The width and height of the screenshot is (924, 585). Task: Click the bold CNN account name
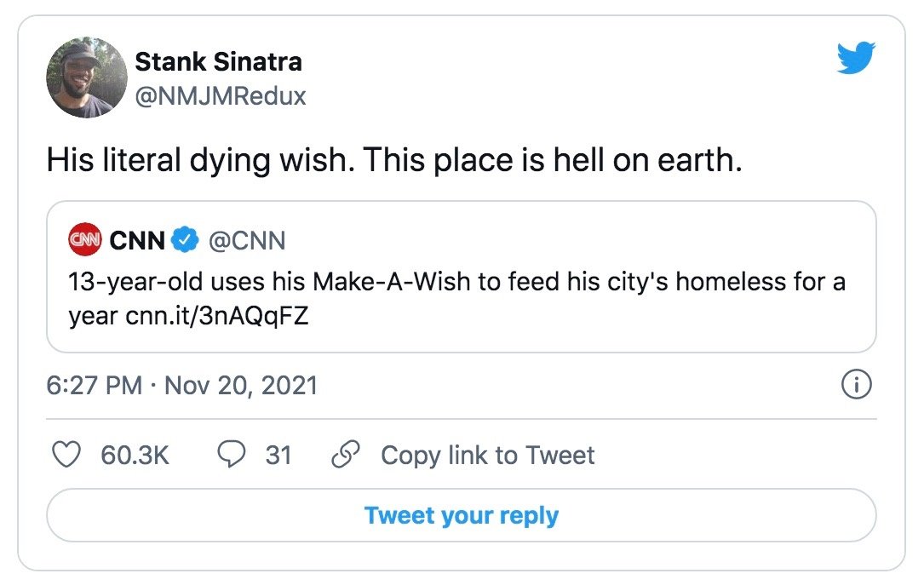pos(137,240)
